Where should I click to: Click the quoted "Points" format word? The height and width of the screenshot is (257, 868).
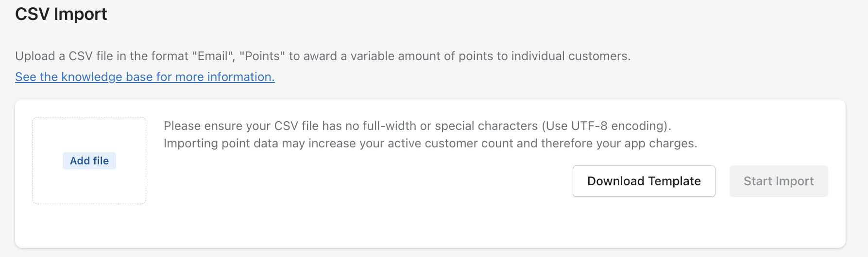click(x=263, y=56)
